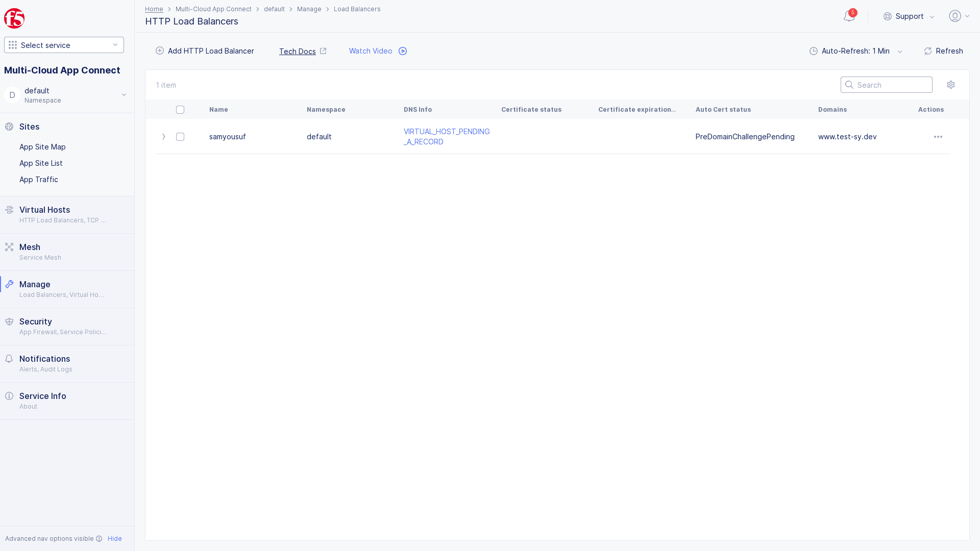Select the header checkbox to select all rows
Screen dimensions: 980x551
(180, 109)
